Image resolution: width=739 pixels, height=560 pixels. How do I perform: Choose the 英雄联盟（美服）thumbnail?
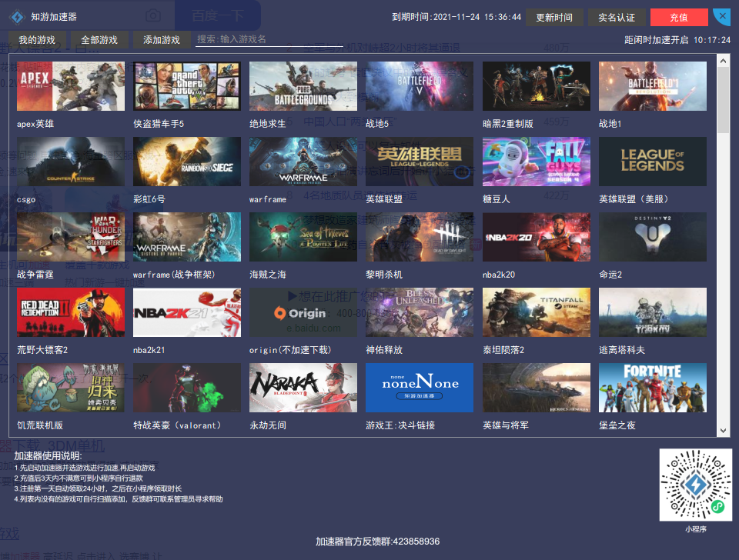tap(653, 162)
